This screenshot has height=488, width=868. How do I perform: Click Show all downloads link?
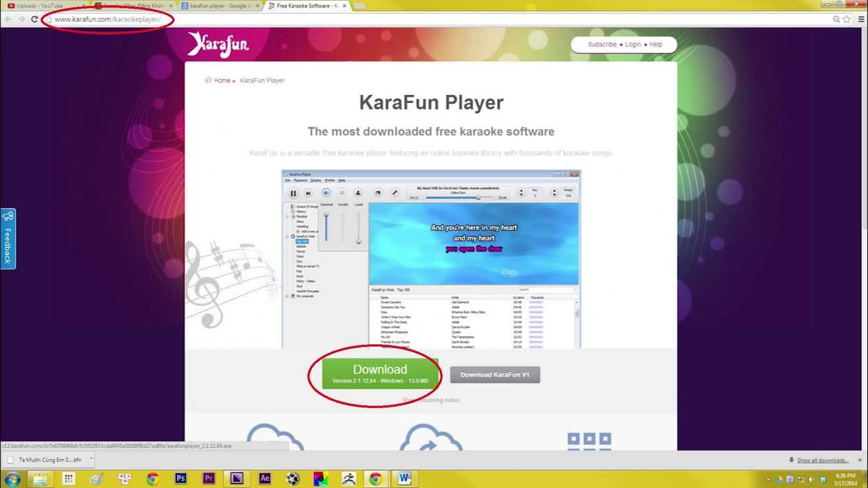pos(823,460)
